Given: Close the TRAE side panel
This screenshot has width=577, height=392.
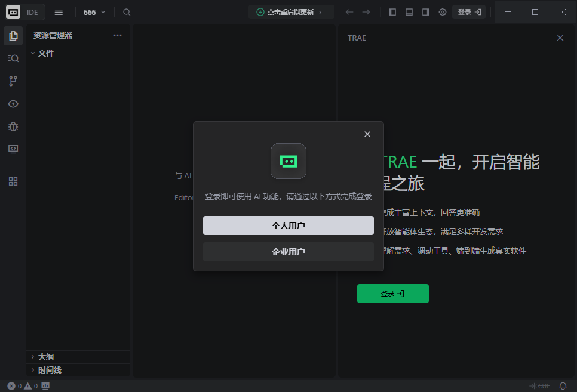Looking at the screenshot, I should pyautogui.click(x=560, y=38).
